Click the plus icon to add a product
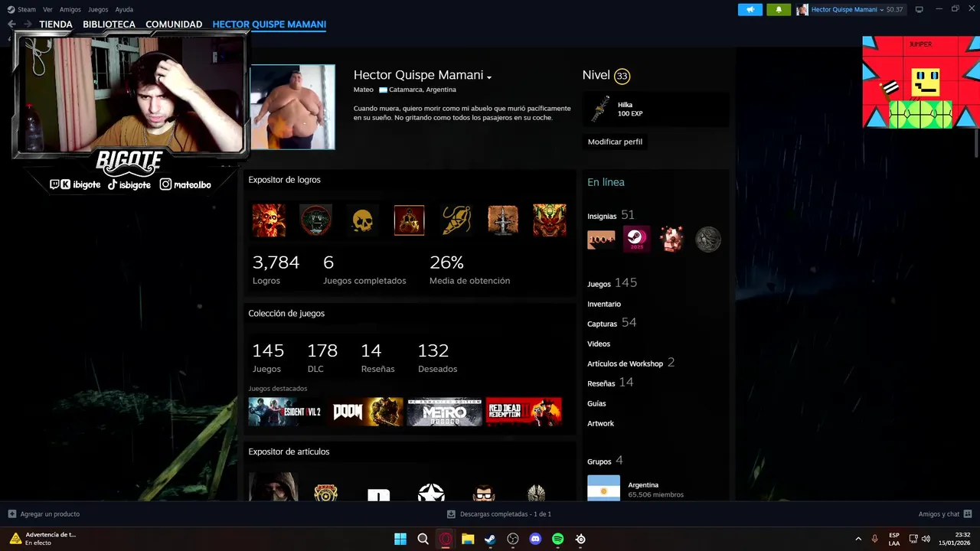980x551 pixels. click(x=12, y=514)
